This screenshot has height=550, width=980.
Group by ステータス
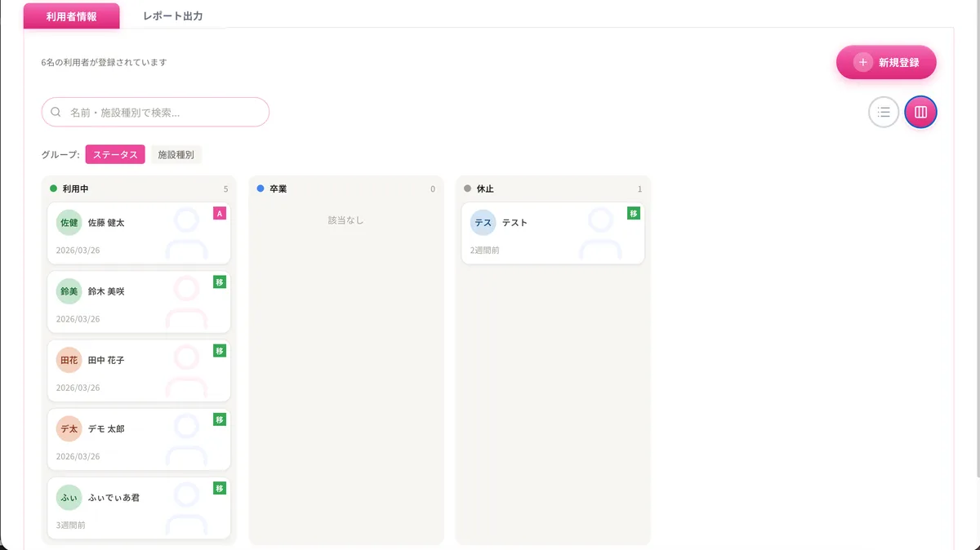pos(115,154)
